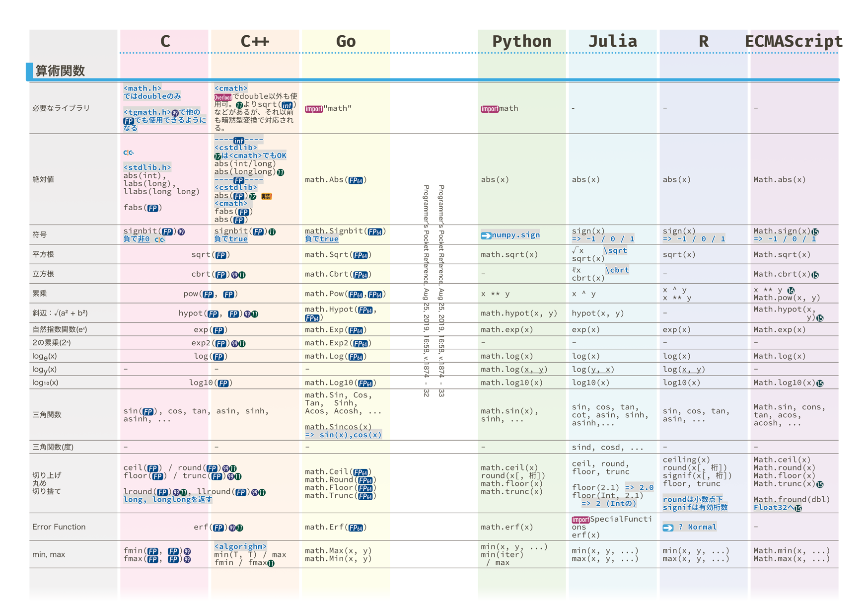The image size is (868, 616).
Task: Click <algorighm> in the C++ min max cell
Action: coord(241,546)
